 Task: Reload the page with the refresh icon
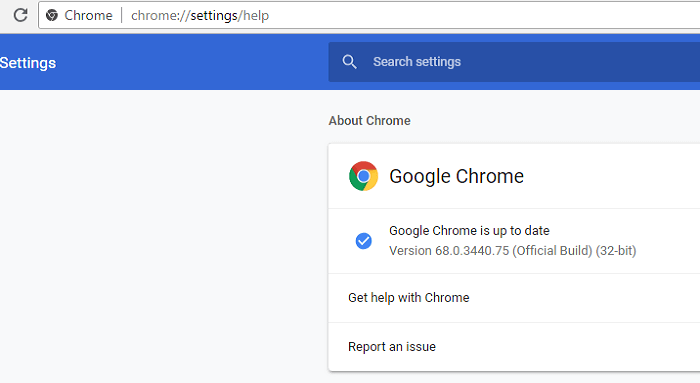click(20, 15)
